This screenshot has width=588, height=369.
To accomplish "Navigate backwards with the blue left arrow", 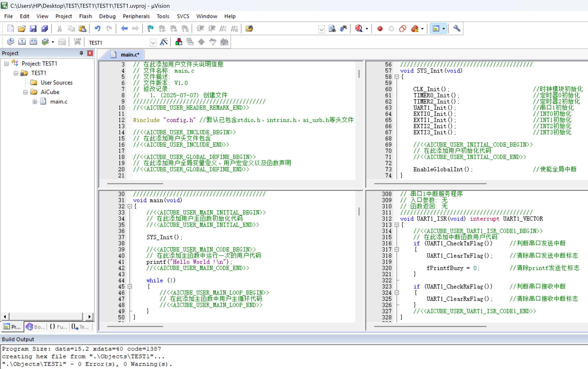I will [124, 29].
